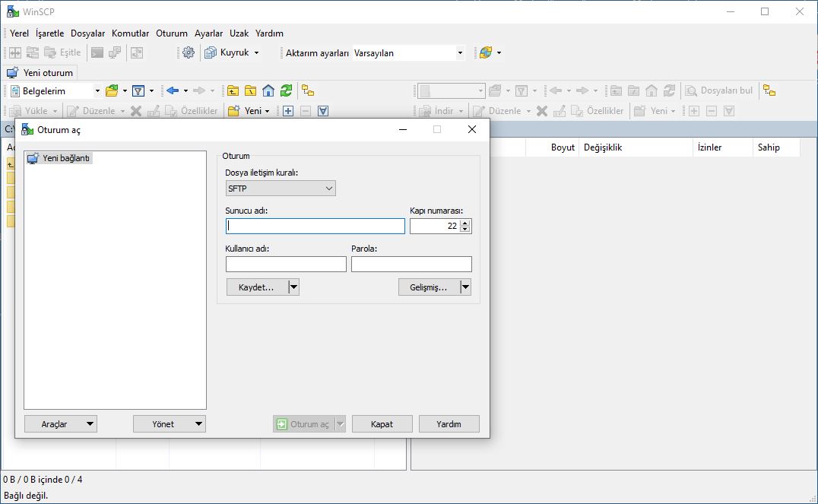Click the delete X icon in local toolbar

[136, 111]
